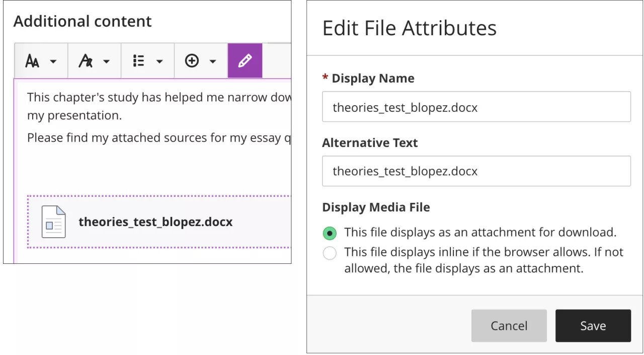Select the display as attachment for download option

330,233
